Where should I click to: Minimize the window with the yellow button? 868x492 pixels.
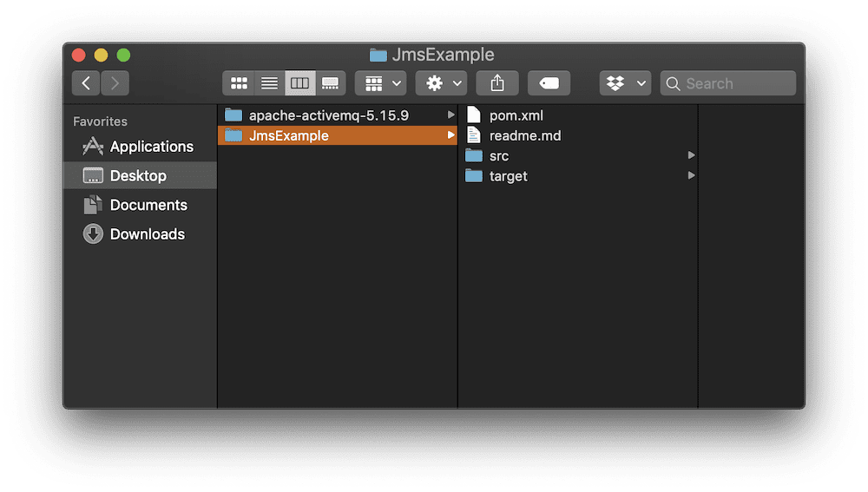tap(101, 56)
